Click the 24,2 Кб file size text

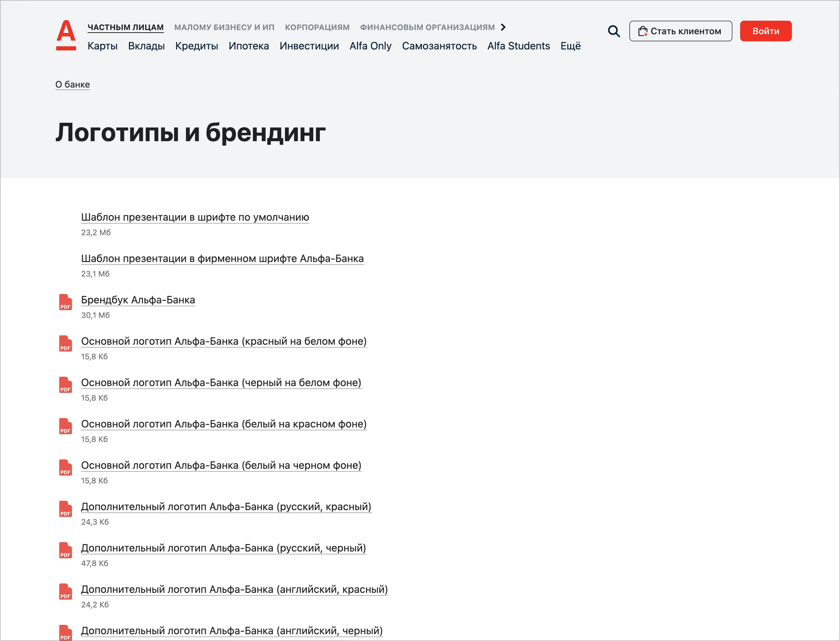[x=95, y=604]
